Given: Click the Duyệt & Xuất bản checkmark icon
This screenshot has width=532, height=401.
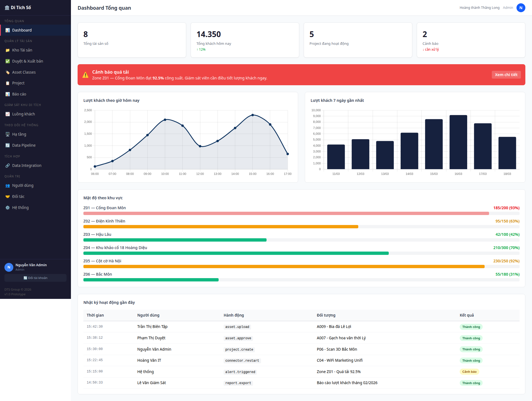Looking at the screenshot, I should point(7,61).
